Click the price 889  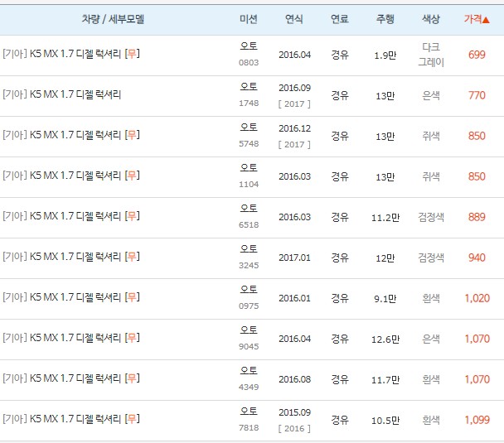point(477,217)
